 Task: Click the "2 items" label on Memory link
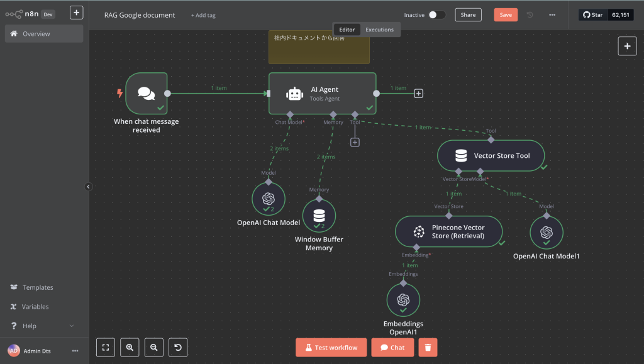click(326, 157)
